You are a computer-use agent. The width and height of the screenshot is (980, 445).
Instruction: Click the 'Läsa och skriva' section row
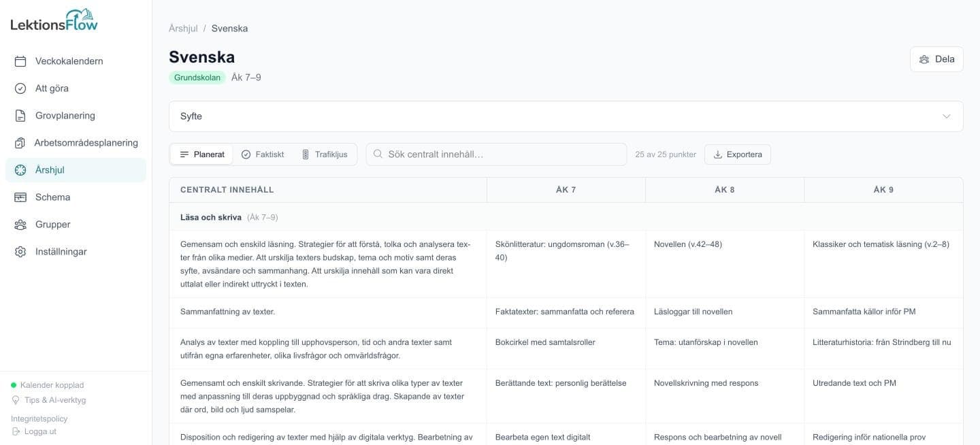pos(566,217)
